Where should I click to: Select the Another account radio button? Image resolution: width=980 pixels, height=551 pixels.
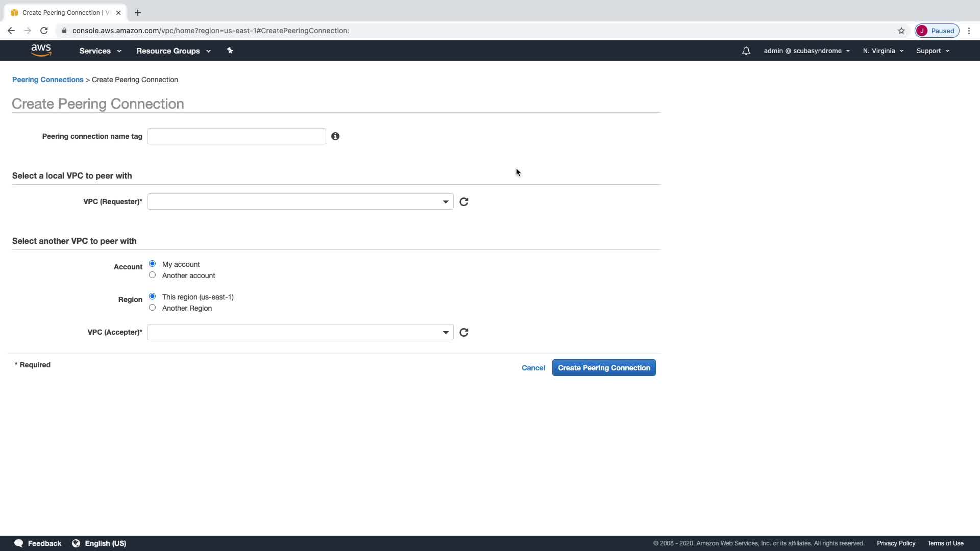(x=152, y=275)
